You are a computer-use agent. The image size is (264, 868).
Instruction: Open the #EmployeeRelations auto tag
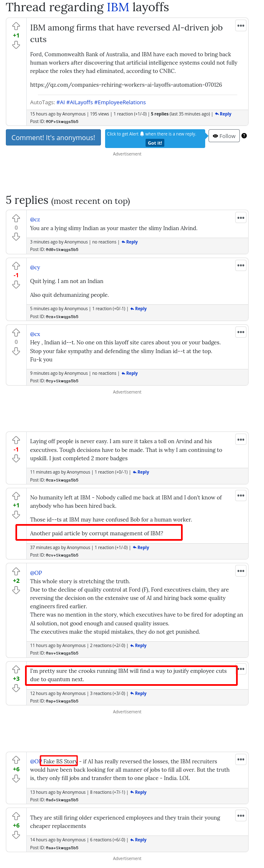click(x=120, y=103)
